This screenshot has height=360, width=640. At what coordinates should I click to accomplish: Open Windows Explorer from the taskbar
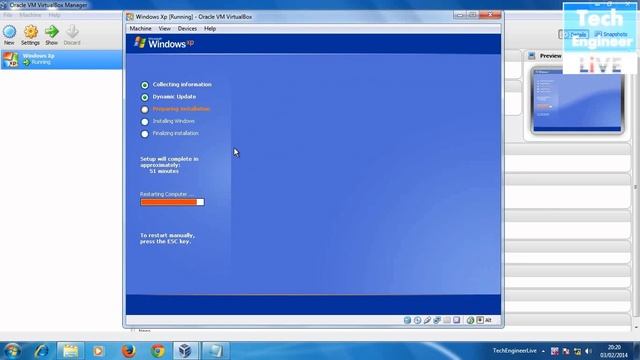click(70, 351)
